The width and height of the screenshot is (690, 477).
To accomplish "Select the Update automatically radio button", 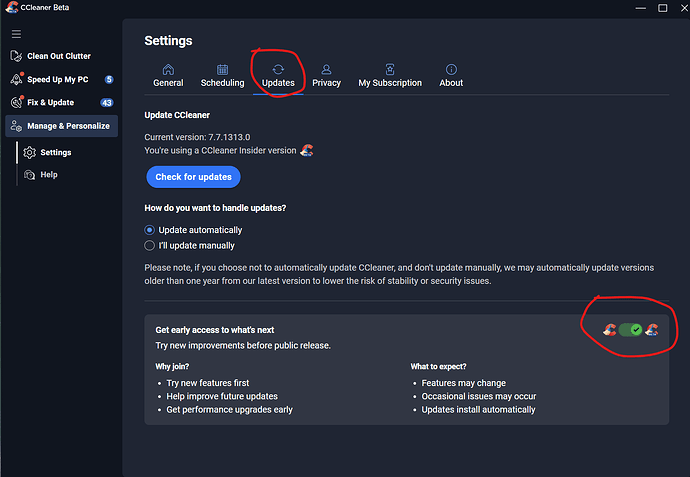I will tap(150, 230).
